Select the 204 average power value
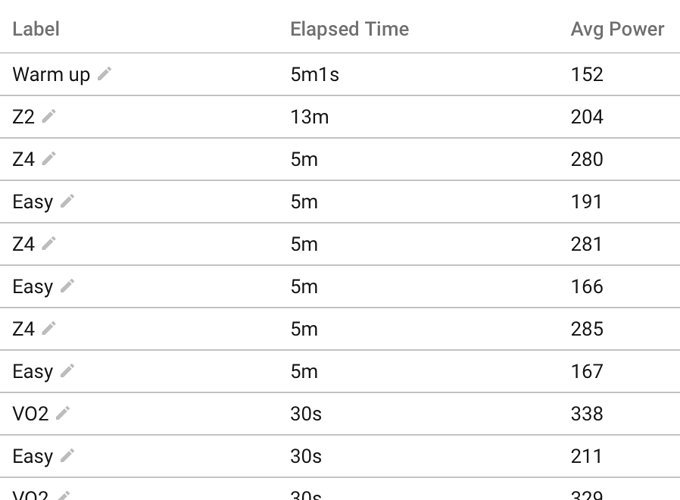This screenshot has width=680, height=500. [x=587, y=117]
